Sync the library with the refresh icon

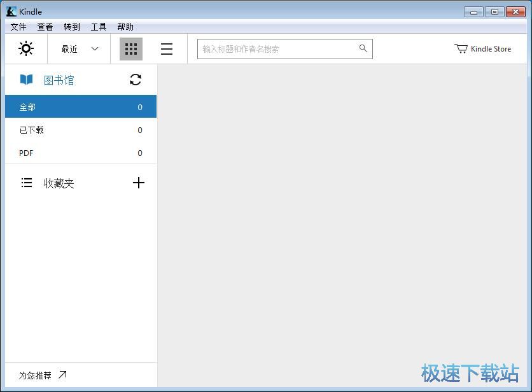(x=136, y=80)
